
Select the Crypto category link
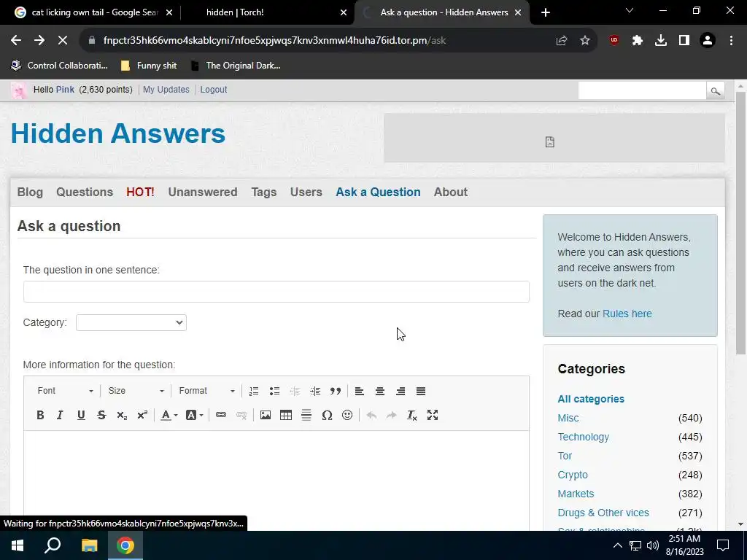(x=573, y=475)
